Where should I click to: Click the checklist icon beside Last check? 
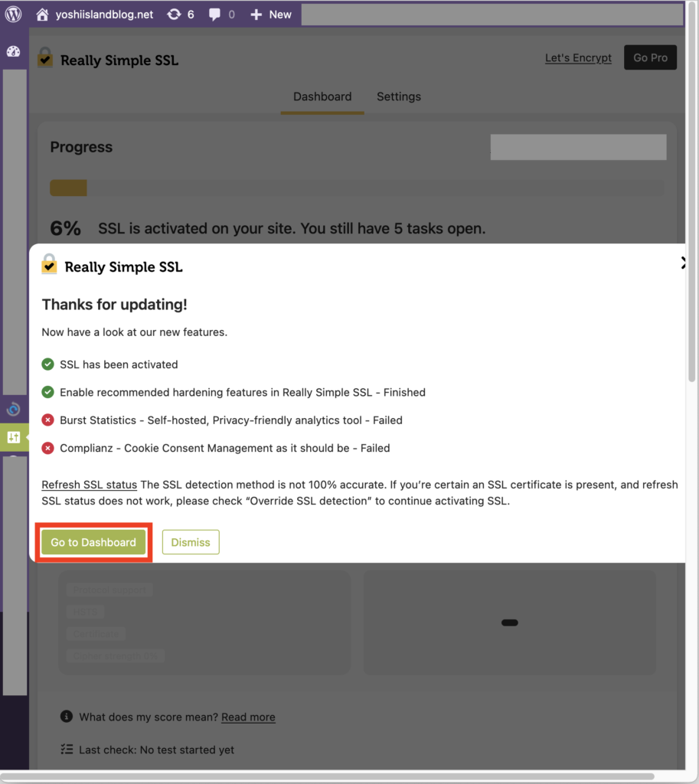click(67, 749)
